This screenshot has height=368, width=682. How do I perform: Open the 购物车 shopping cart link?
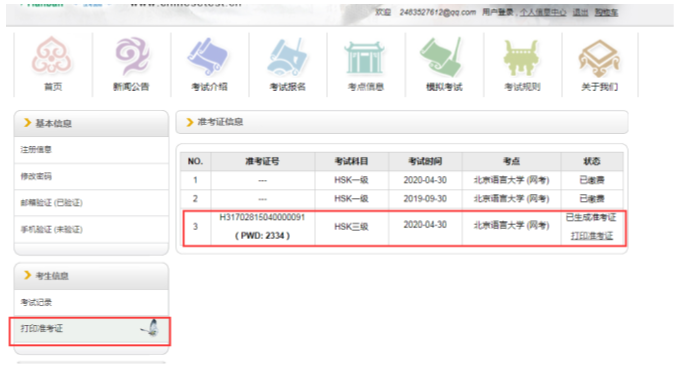click(x=606, y=12)
